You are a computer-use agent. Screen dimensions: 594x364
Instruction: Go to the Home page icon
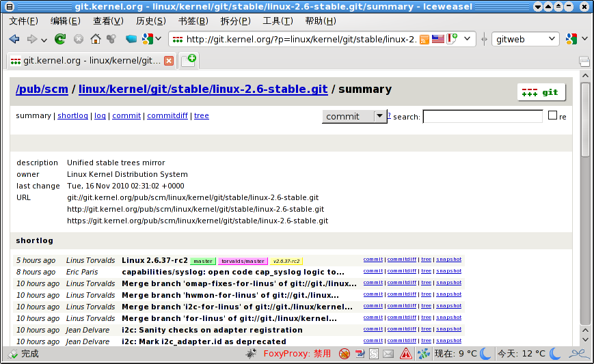click(x=96, y=39)
